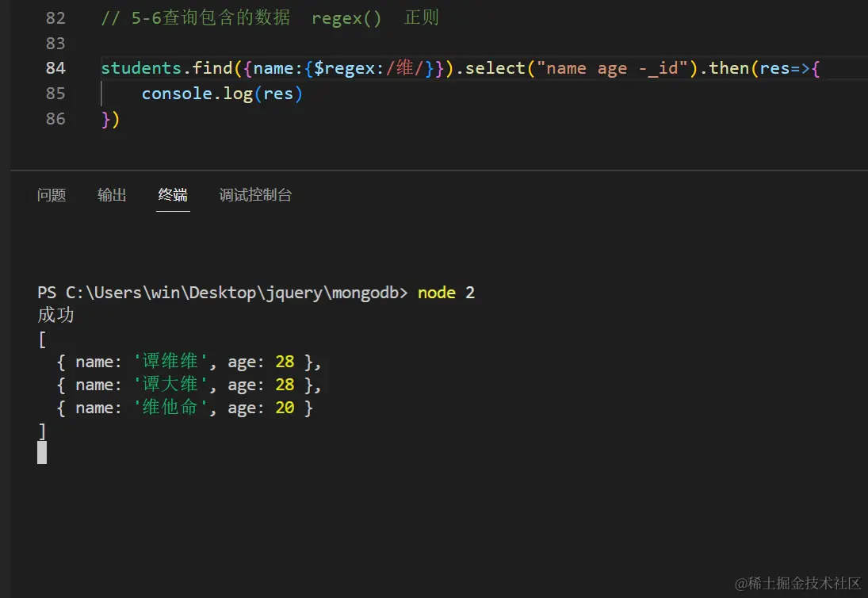Click line number 85 in gutter
The height and width of the screenshot is (598, 868).
[55, 94]
